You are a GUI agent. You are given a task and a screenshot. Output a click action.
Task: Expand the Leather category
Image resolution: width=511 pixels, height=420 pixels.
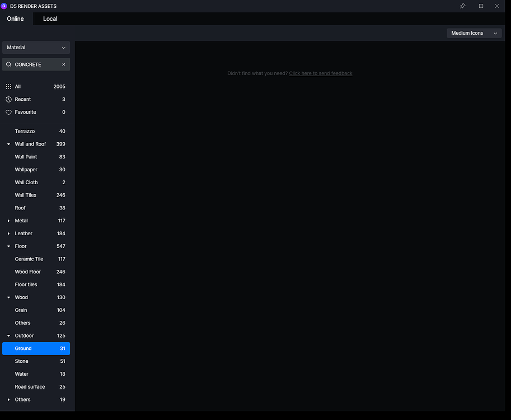tap(8, 233)
